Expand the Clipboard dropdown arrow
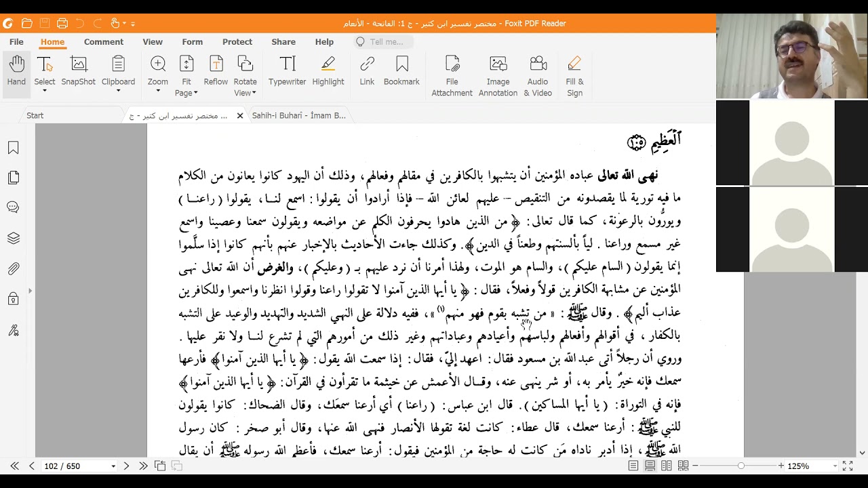Viewport: 868px width, 488px height. (x=118, y=91)
